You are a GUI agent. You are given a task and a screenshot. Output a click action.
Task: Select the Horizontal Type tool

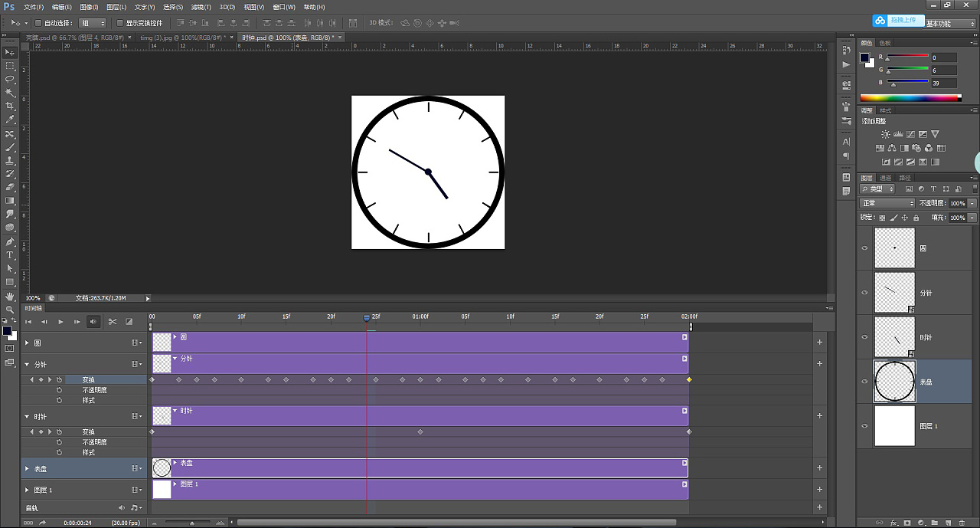pos(10,255)
